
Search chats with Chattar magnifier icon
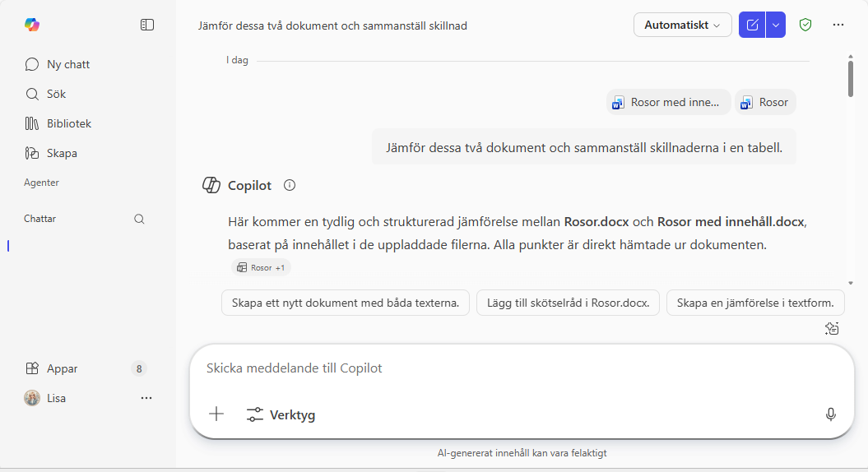(139, 219)
